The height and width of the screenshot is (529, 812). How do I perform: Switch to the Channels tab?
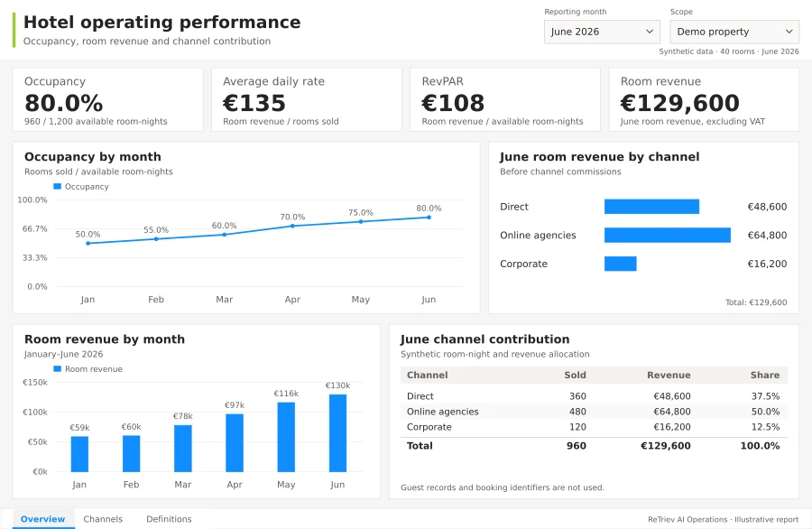click(103, 519)
